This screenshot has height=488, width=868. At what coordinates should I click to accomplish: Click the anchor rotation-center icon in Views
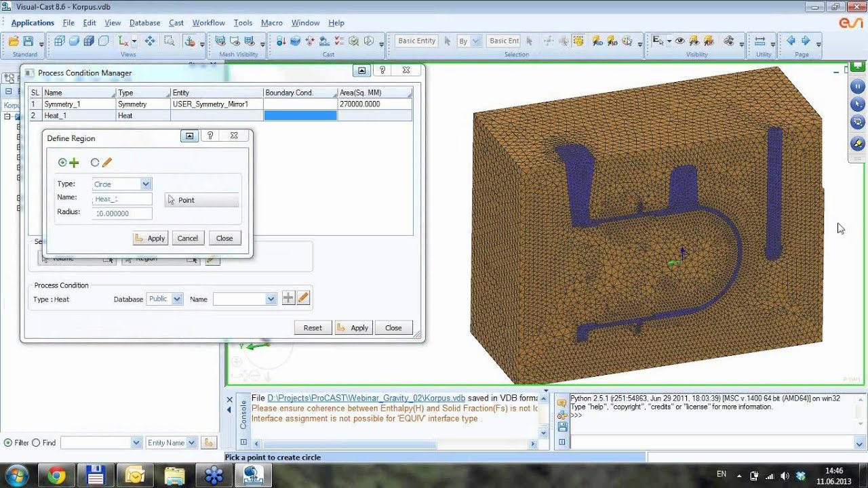[x=189, y=41]
